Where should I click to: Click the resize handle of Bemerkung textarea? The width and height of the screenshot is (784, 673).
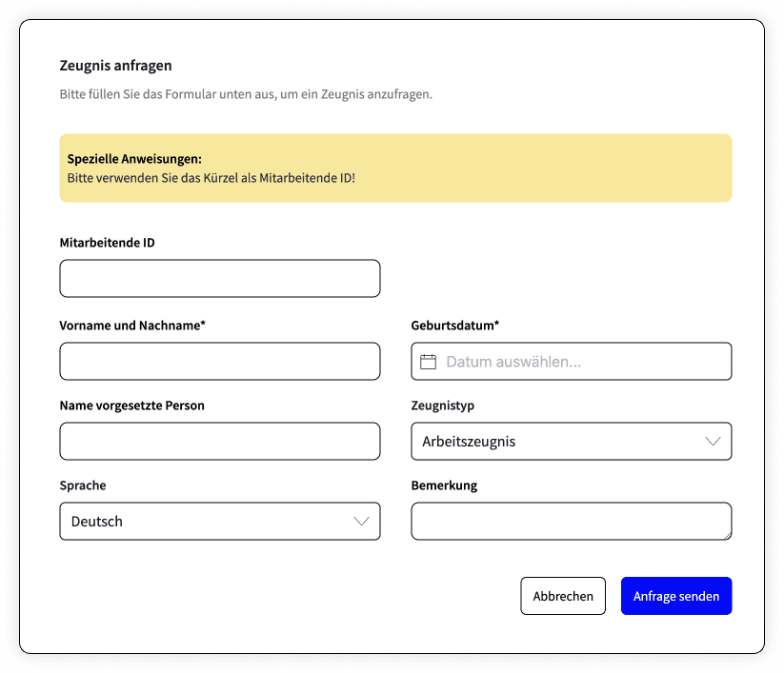(x=728, y=536)
